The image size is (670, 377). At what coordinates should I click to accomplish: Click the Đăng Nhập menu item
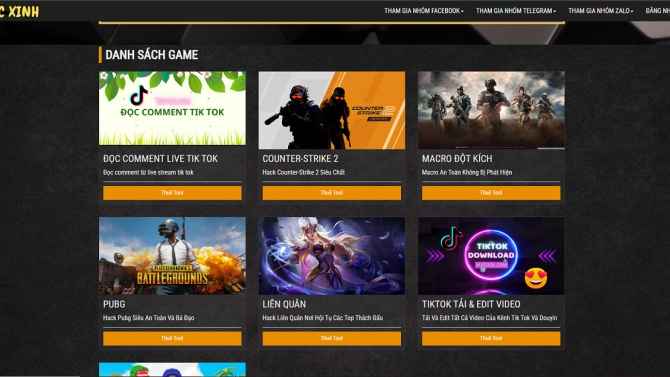click(658, 11)
